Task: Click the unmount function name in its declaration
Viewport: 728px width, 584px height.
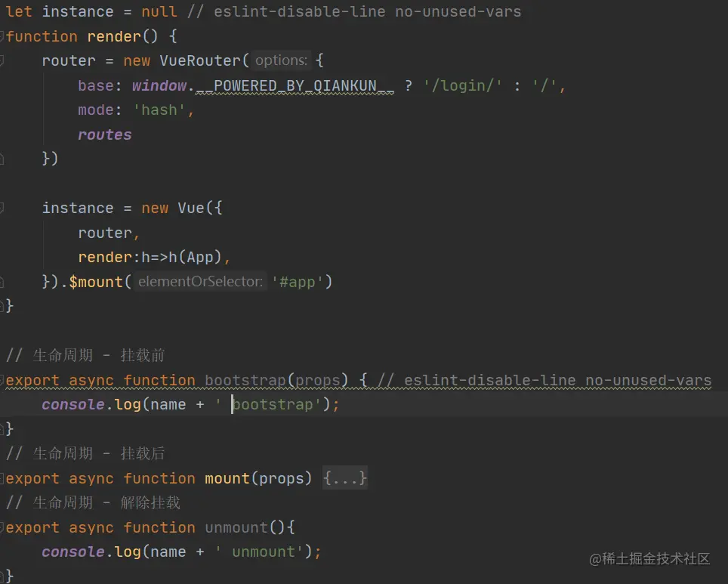Action: click(236, 527)
